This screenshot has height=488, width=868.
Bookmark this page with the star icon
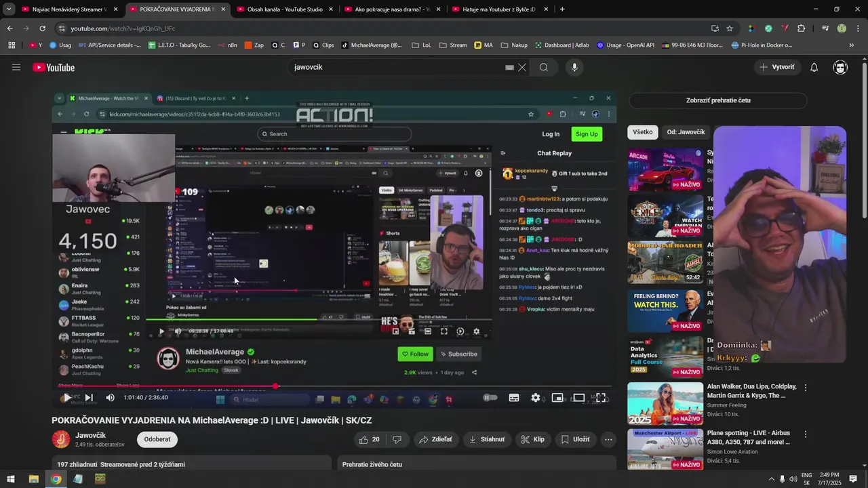(730, 28)
